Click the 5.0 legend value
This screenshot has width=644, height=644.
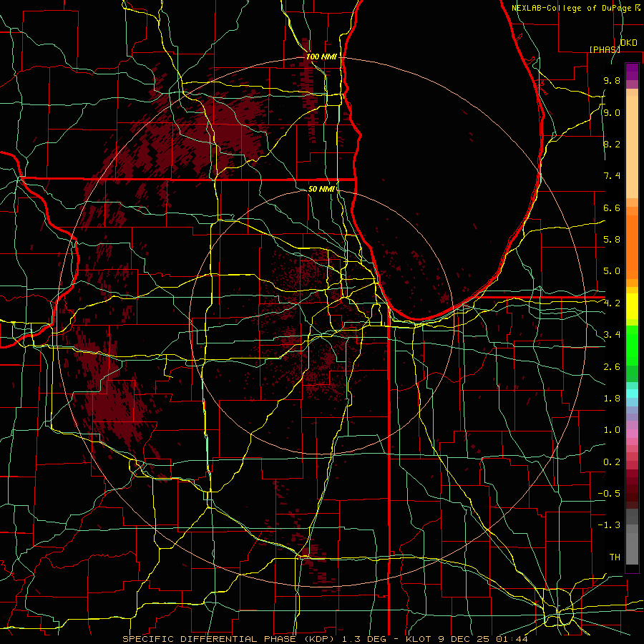coord(612,271)
